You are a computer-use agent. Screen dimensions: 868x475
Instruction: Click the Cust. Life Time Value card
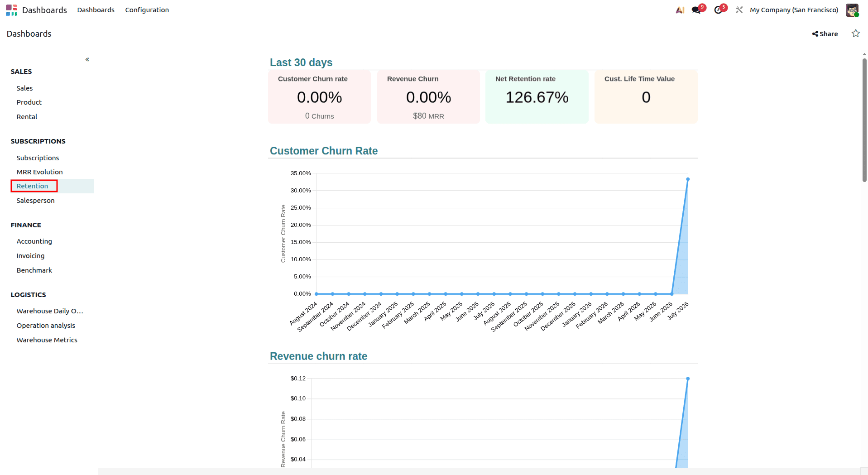pos(646,97)
